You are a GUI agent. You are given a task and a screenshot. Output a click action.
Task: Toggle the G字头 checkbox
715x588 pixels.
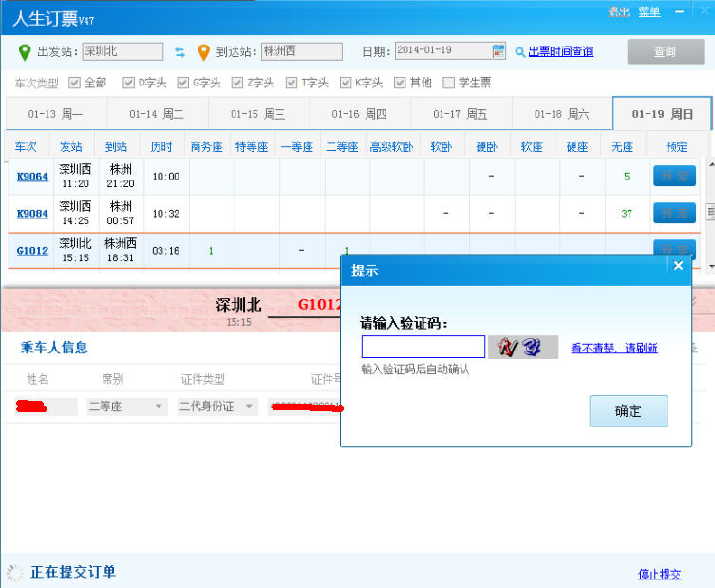[183, 83]
